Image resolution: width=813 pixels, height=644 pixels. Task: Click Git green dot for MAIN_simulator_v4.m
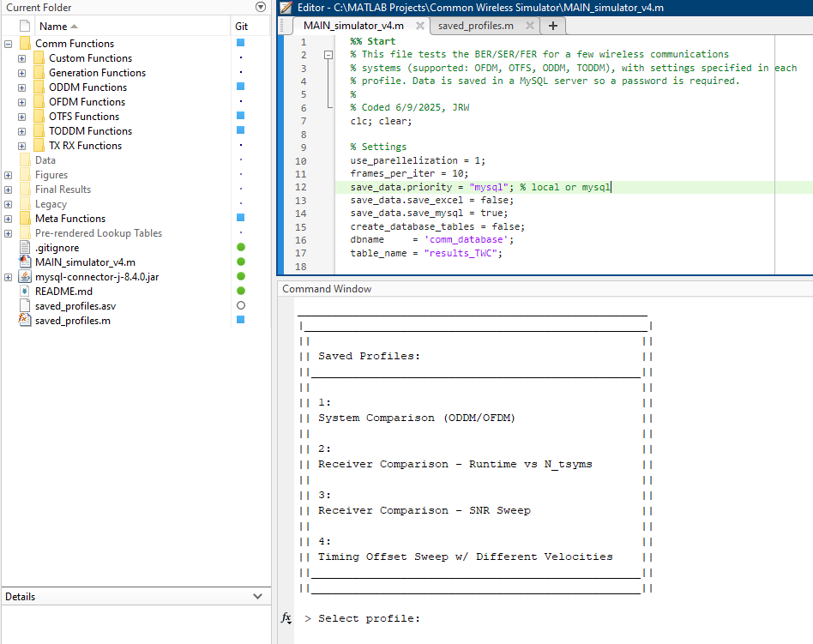coord(241,262)
